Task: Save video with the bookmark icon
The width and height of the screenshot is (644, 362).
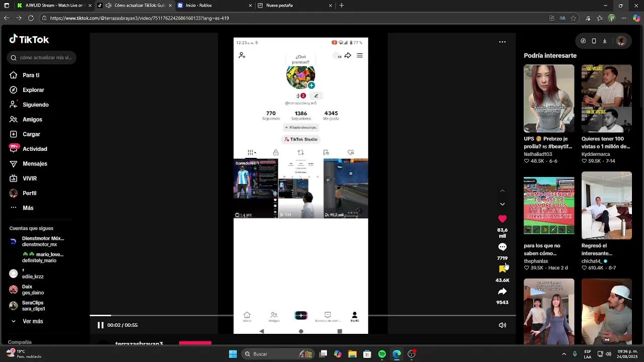Action: click(502, 269)
